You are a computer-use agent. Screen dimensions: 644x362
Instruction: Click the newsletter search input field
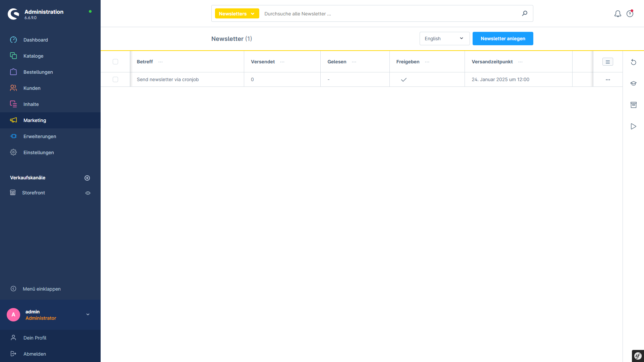pos(389,14)
